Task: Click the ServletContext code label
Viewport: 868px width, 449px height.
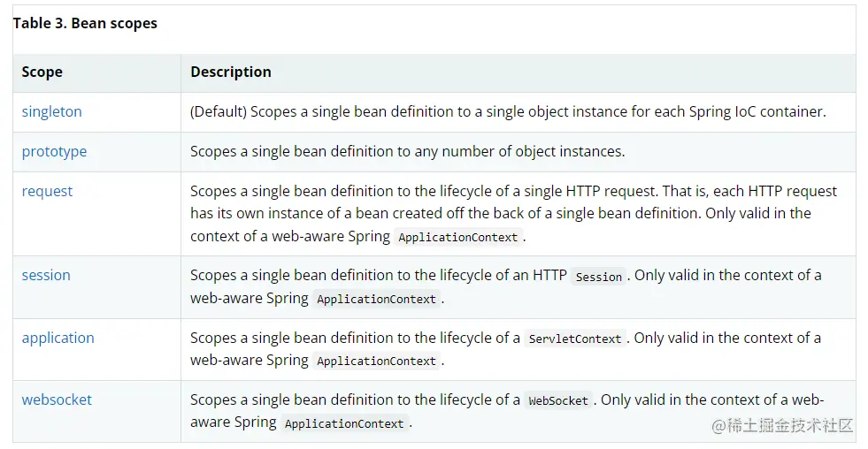Action: tap(574, 339)
